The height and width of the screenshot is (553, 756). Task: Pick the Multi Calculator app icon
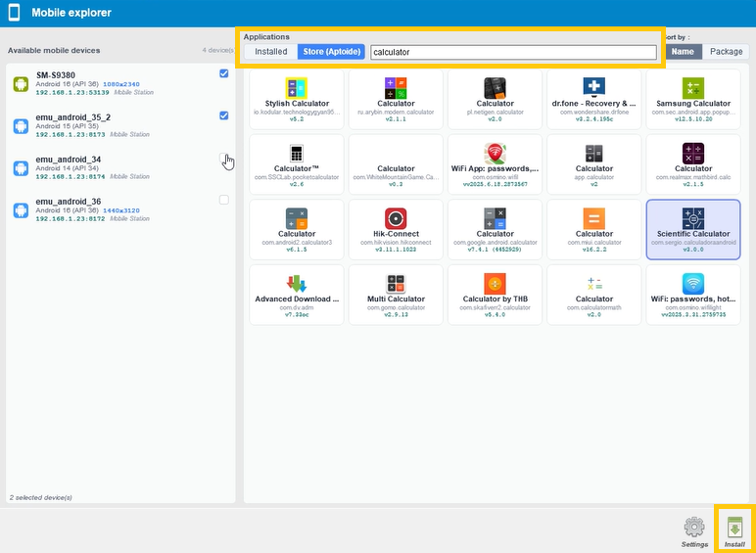[396, 284]
